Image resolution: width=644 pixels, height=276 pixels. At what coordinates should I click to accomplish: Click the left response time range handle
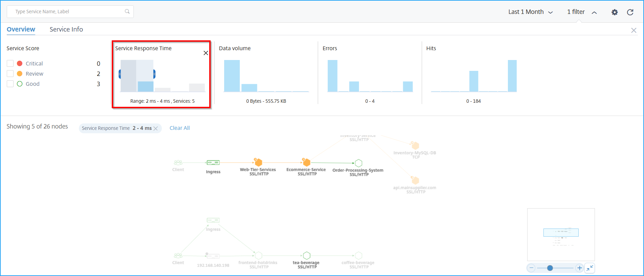click(x=120, y=74)
